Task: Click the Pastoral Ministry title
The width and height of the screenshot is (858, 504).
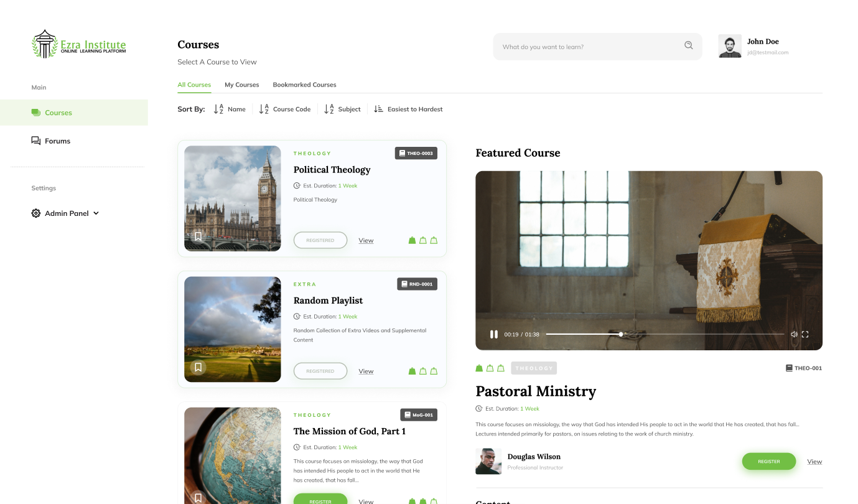Action: click(536, 391)
